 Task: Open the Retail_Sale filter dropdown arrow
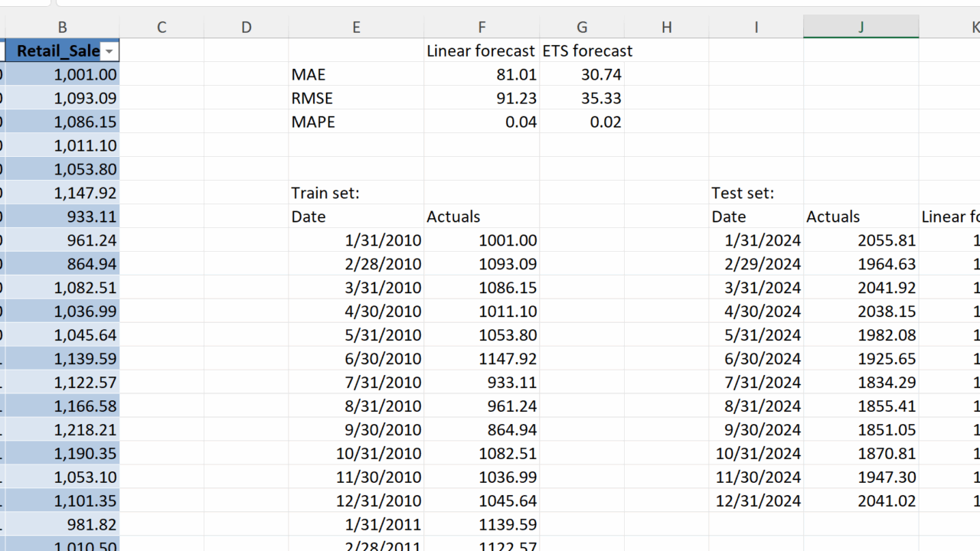pos(109,51)
